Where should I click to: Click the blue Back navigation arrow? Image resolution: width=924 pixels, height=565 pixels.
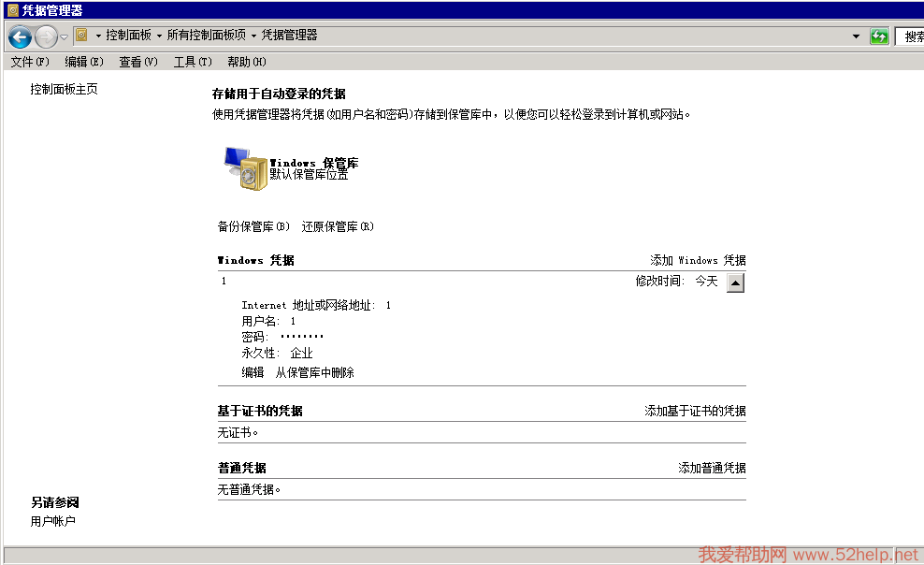click(20, 36)
